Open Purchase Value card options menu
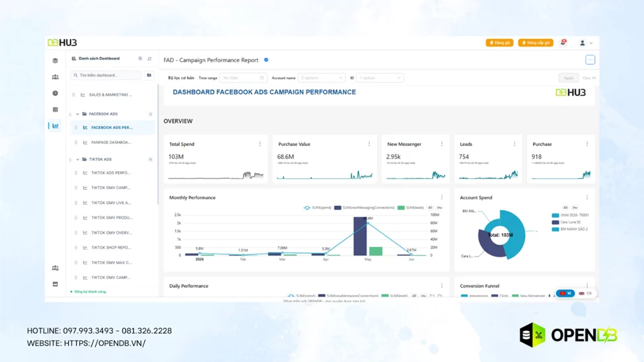Image resolution: width=644 pixels, height=362 pixels. 369,144
